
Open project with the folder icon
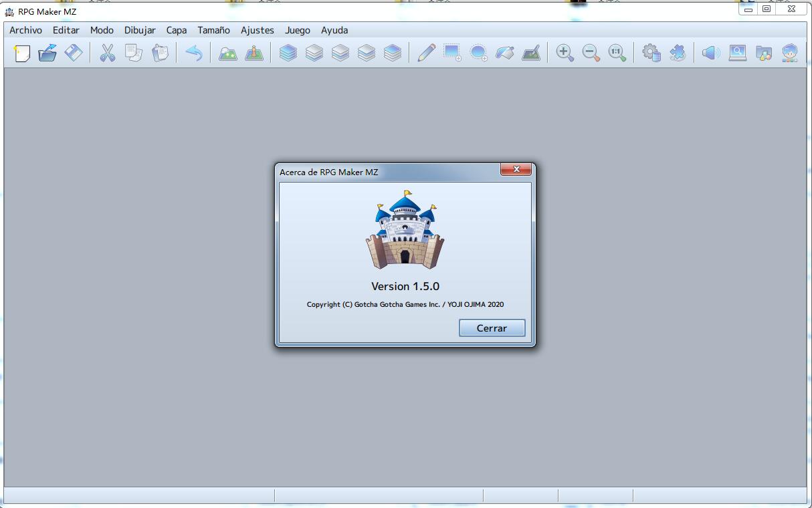pos(47,53)
